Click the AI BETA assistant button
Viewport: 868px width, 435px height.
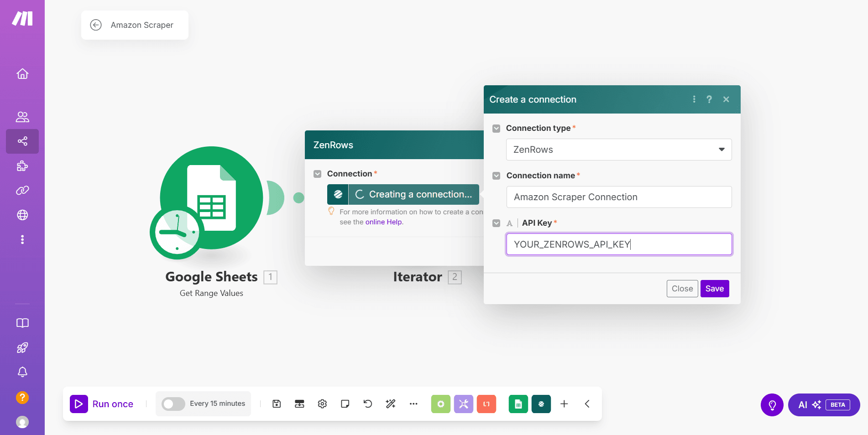(x=824, y=405)
